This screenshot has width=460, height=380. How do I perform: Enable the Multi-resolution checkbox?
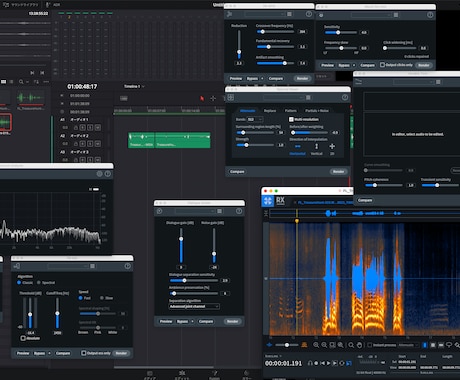[x=291, y=119]
